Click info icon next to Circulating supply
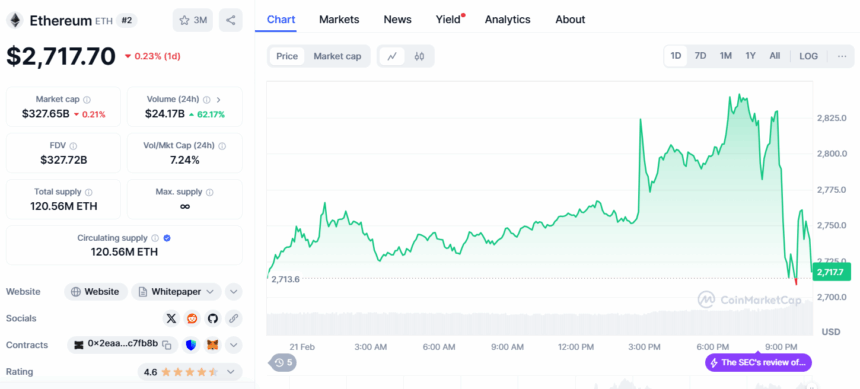The height and width of the screenshot is (389, 860). click(x=155, y=238)
